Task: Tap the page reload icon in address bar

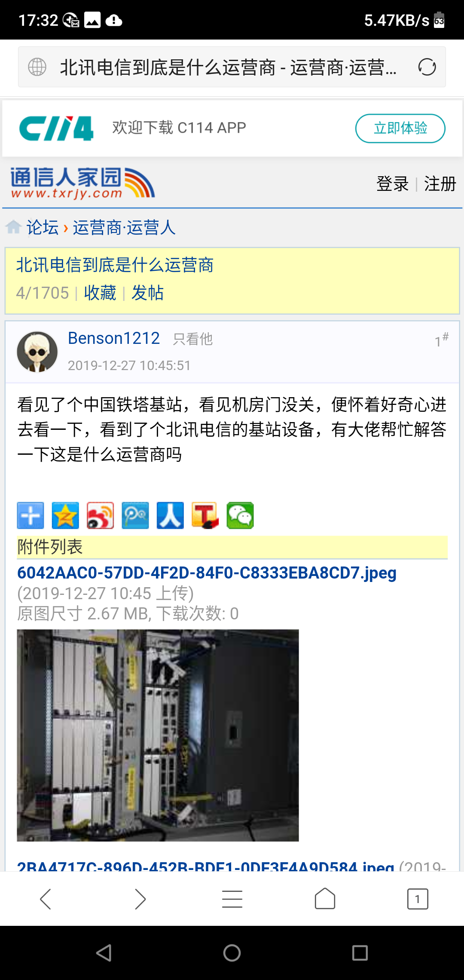Action: (x=427, y=67)
